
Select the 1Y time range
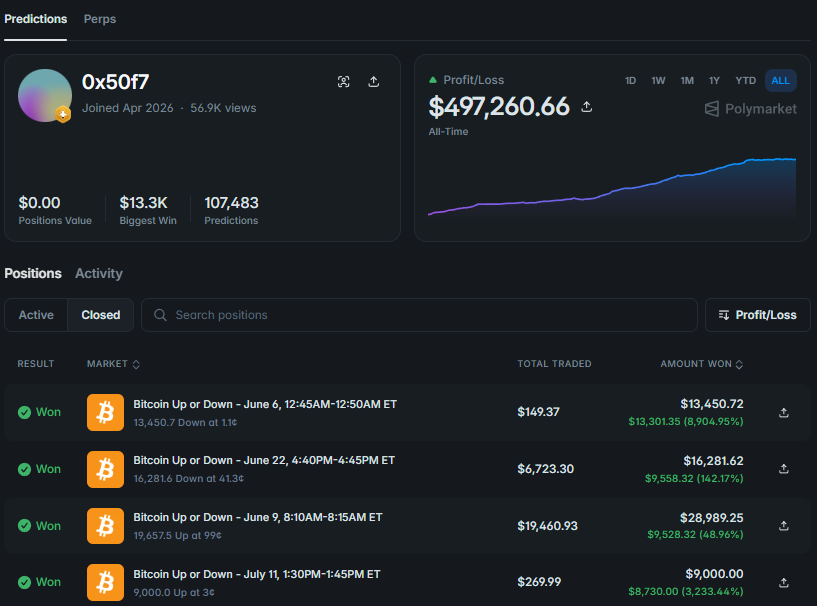point(714,81)
